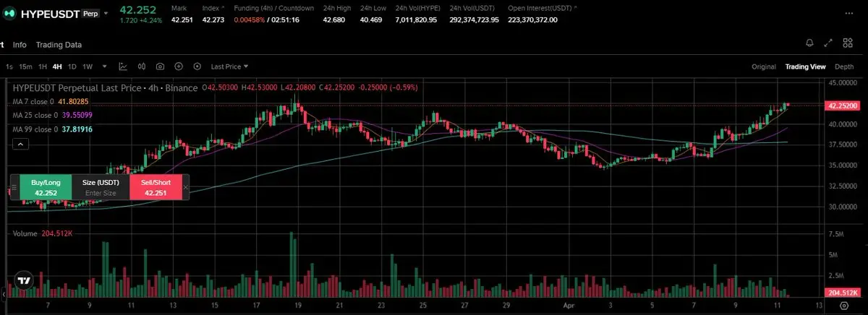Change the candlestick chart style icon

(142, 66)
